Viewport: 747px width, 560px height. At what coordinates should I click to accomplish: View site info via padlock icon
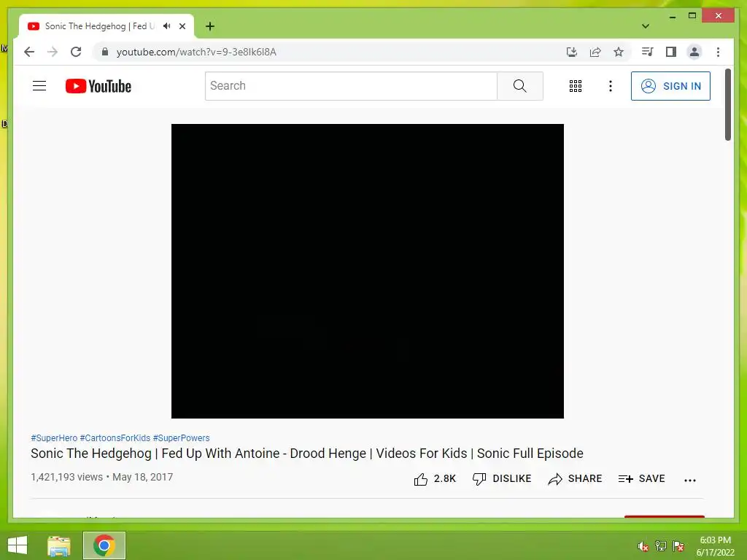[105, 52]
